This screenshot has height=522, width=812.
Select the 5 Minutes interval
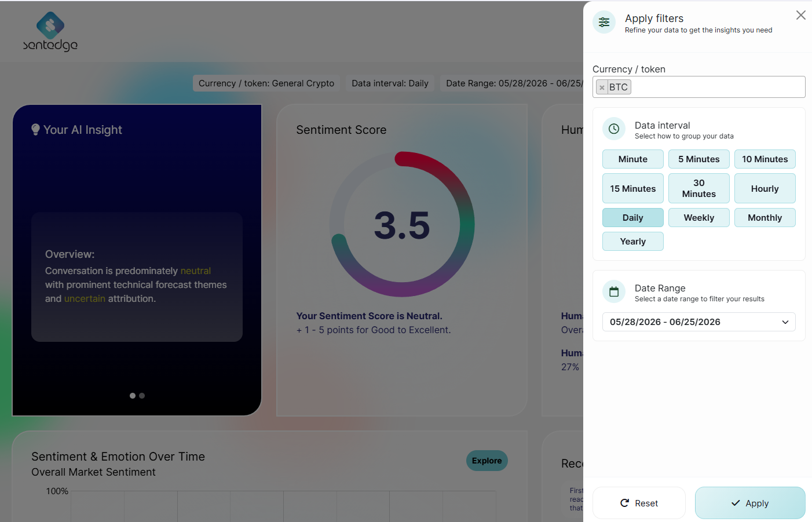pos(699,159)
